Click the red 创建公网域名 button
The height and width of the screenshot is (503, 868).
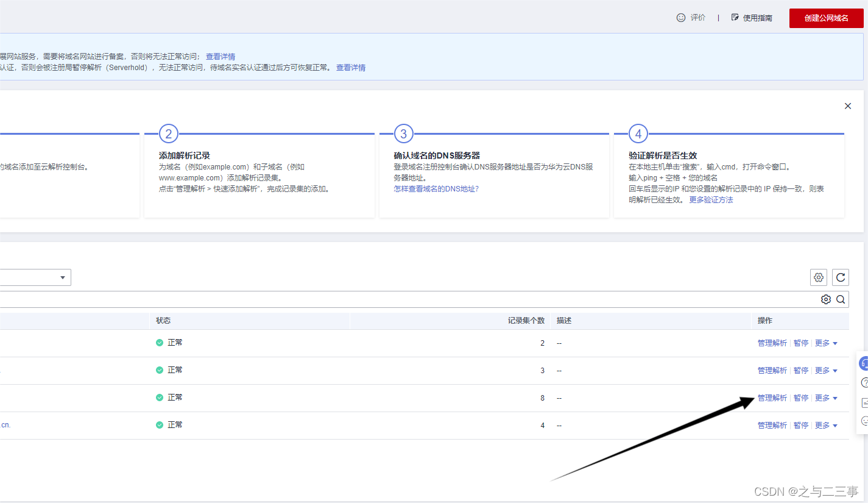(x=826, y=18)
